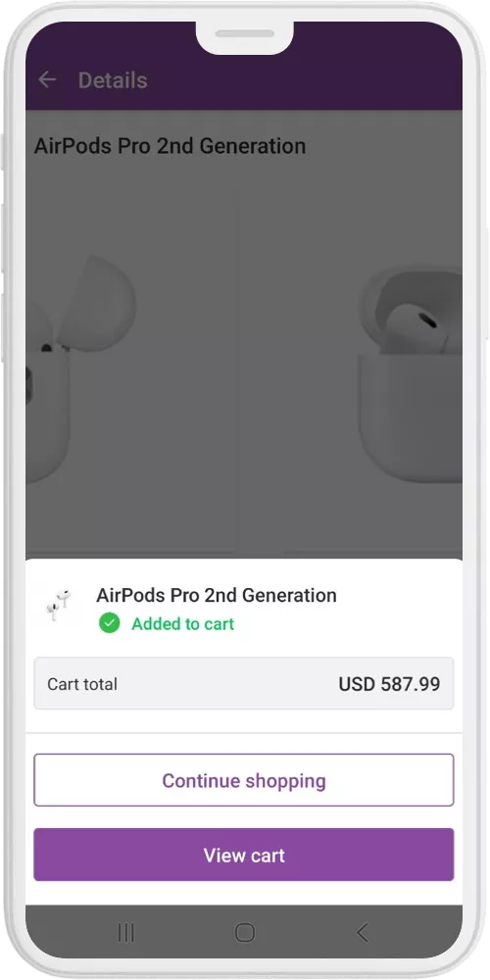Tap the Android back chevron icon
The width and height of the screenshot is (490, 980).
(x=363, y=933)
